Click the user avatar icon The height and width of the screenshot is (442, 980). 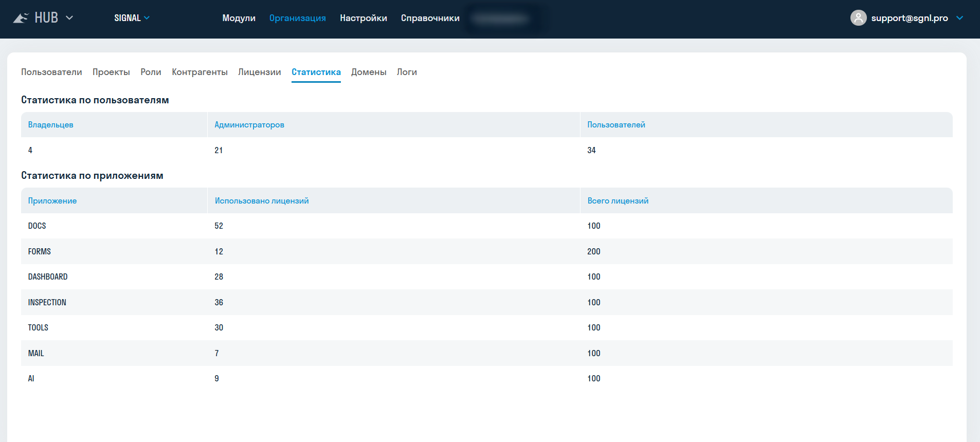click(x=858, y=18)
